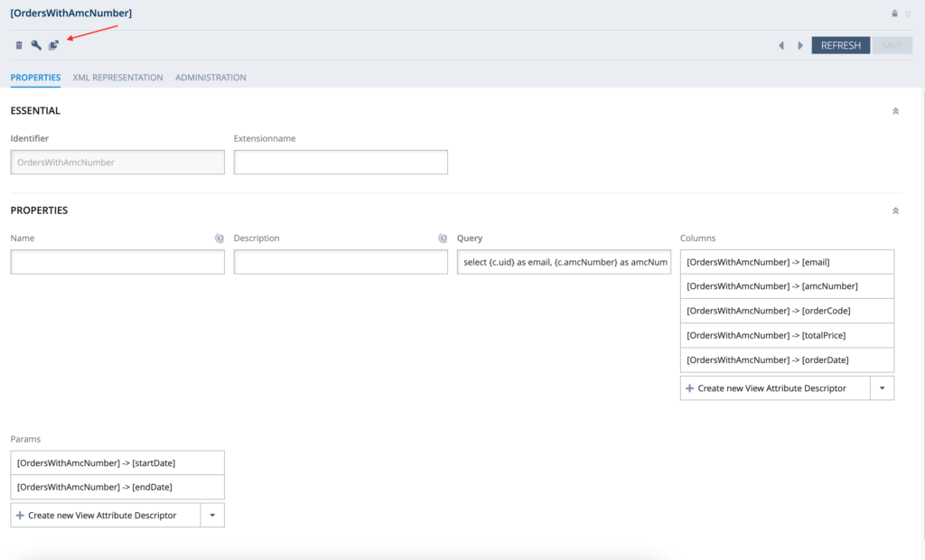Collapse the Properties section
Screen dimensions: 925x560
pos(895,210)
